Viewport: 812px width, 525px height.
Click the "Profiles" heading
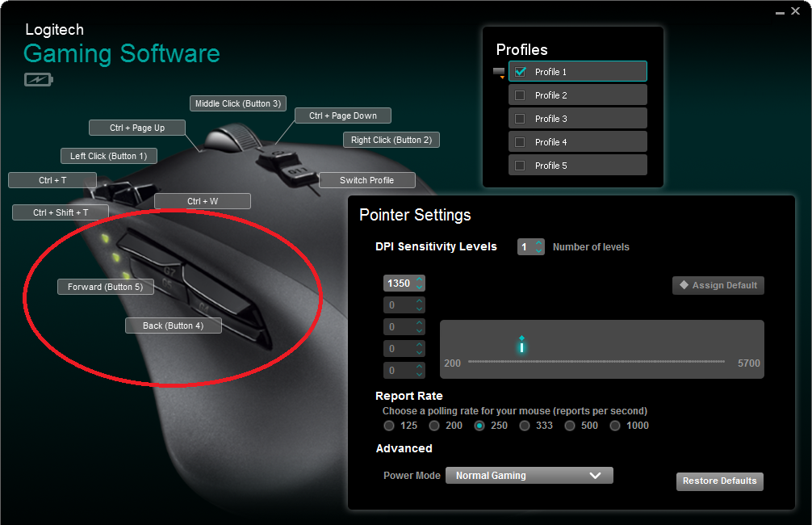522,50
